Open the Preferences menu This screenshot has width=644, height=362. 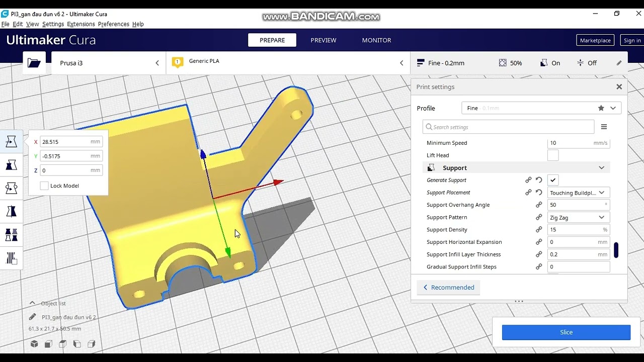point(114,24)
